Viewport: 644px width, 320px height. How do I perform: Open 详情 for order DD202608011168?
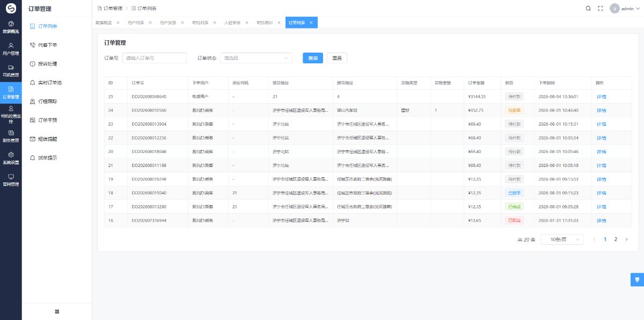[x=601, y=165]
